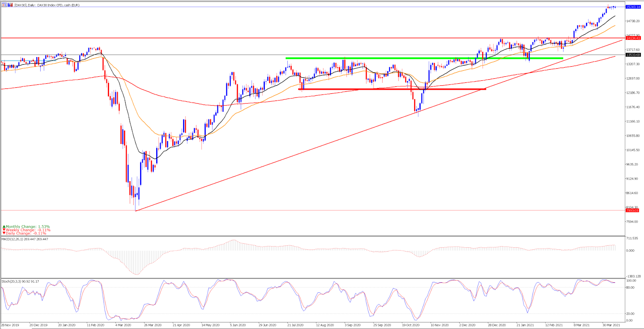Open the depth of market icon

tap(10, 5)
